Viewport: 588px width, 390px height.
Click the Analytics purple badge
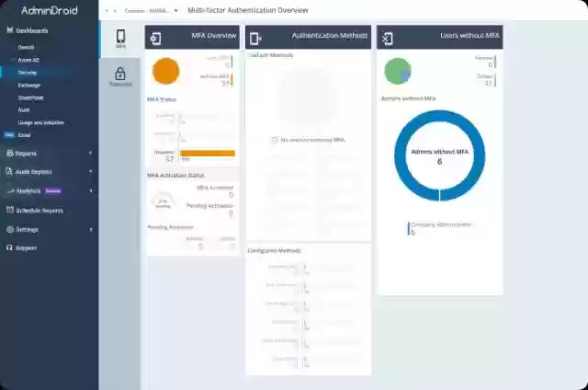click(x=53, y=190)
